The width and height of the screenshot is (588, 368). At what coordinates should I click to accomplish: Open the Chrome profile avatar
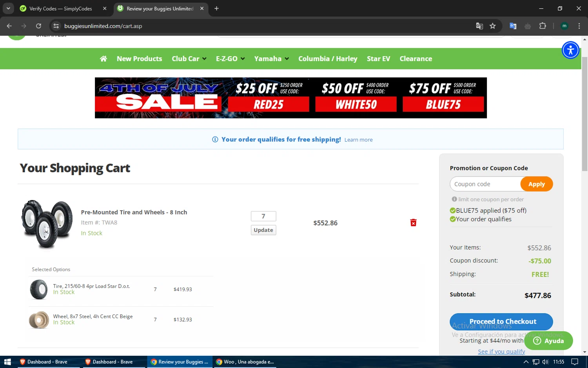click(564, 26)
